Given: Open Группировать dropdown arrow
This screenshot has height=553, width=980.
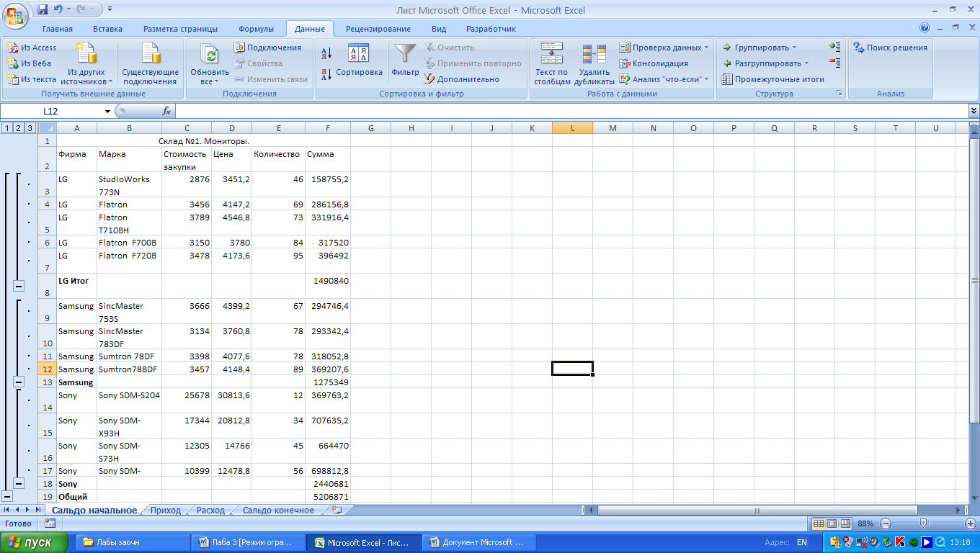Looking at the screenshot, I should [x=794, y=48].
